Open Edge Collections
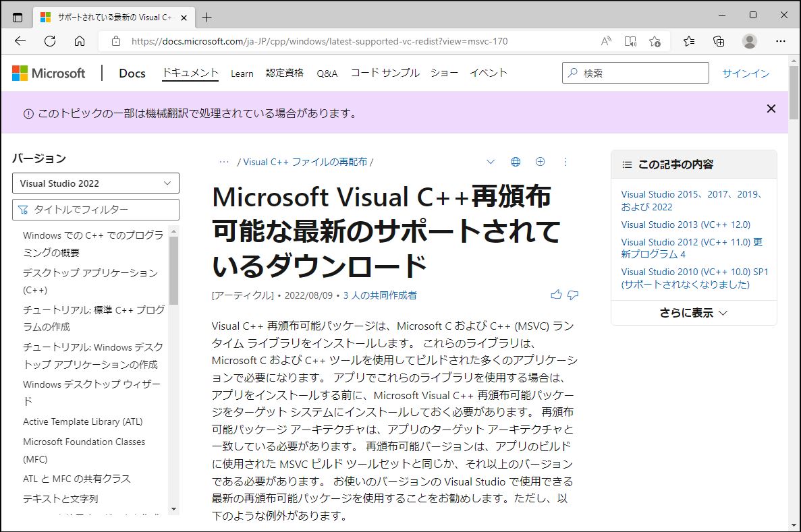 coord(719,41)
